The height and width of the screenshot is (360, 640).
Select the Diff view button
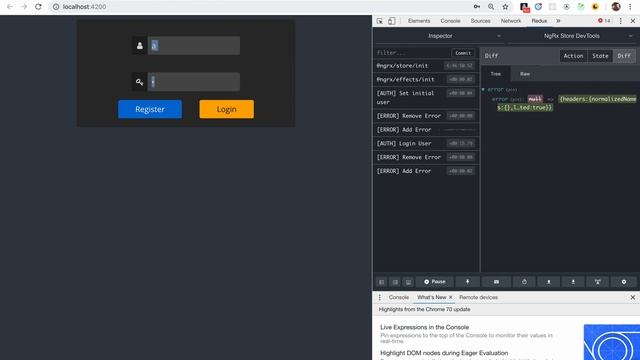(x=624, y=56)
